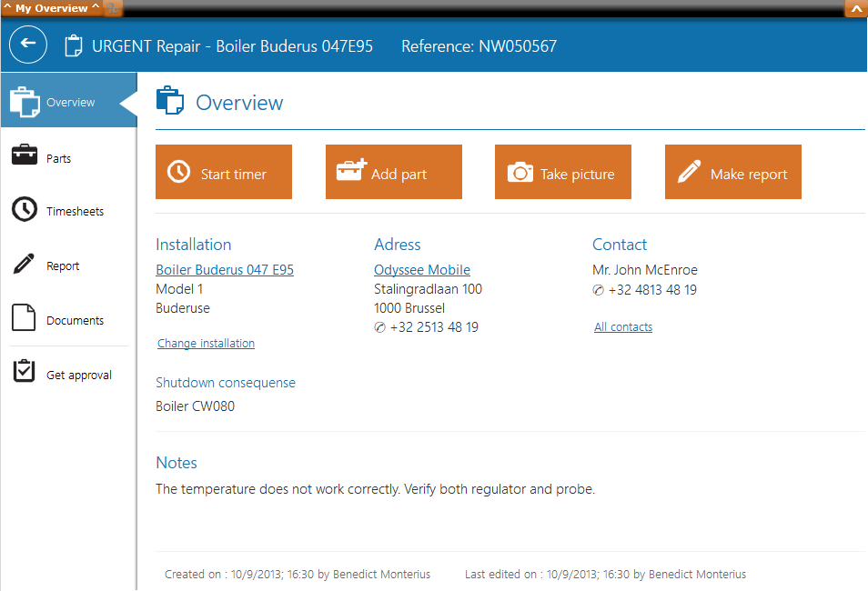Open Documents in the sidebar
This screenshot has height=591, width=868.
[x=75, y=321]
